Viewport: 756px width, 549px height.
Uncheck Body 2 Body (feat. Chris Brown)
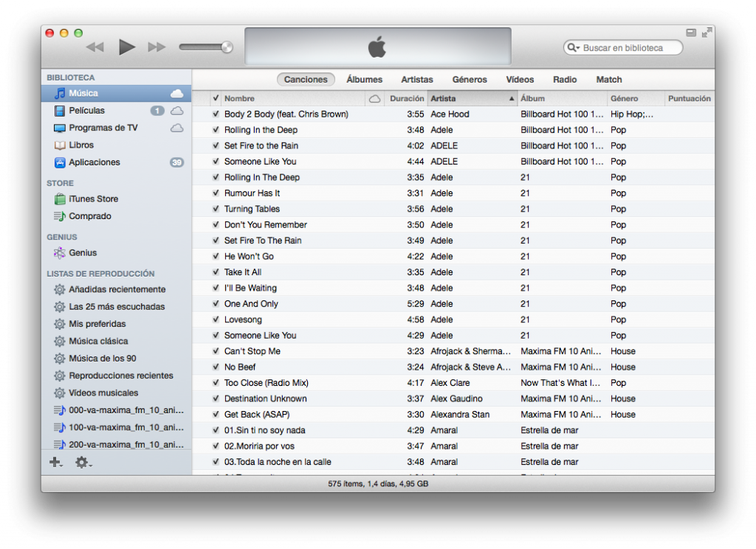tap(216, 114)
